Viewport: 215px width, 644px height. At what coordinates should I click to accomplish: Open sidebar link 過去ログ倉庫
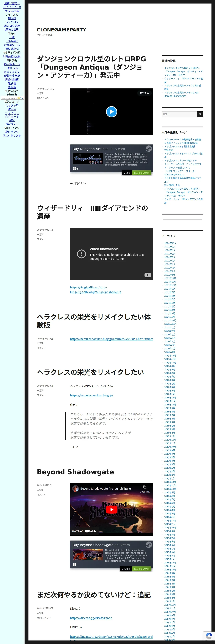pyautogui.click(x=12, y=26)
